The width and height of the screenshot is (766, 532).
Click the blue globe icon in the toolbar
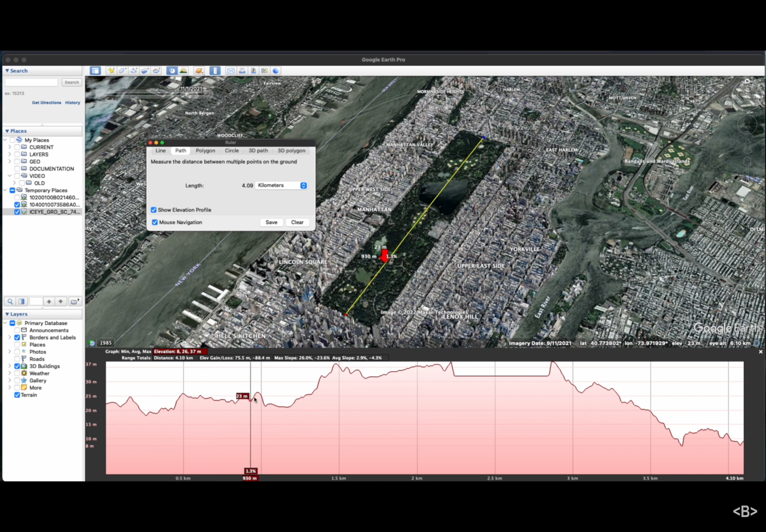tap(276, 71)
